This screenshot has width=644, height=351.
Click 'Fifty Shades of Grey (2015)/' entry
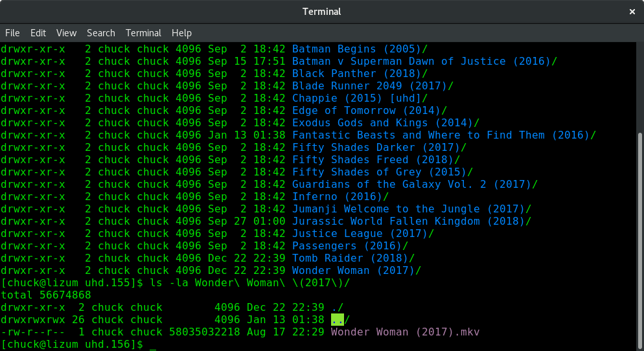[383, 172]
